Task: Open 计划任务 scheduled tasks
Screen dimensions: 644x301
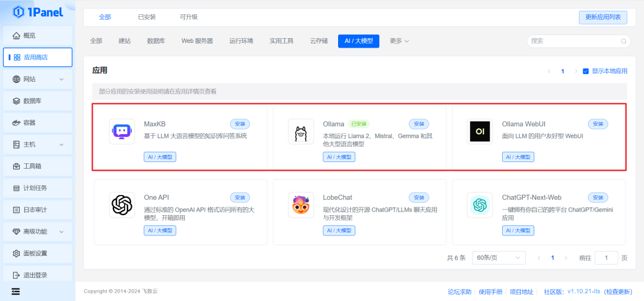Action: pyautogui.click(x=38, y=188)
